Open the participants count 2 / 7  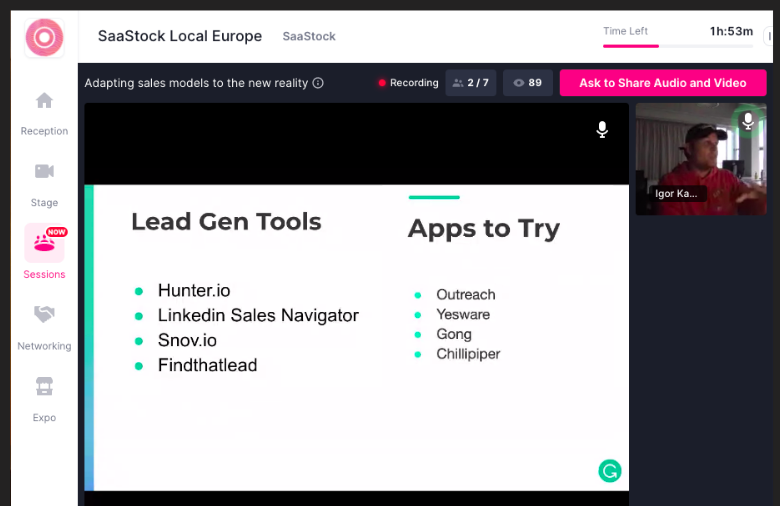tap(471, 83)
